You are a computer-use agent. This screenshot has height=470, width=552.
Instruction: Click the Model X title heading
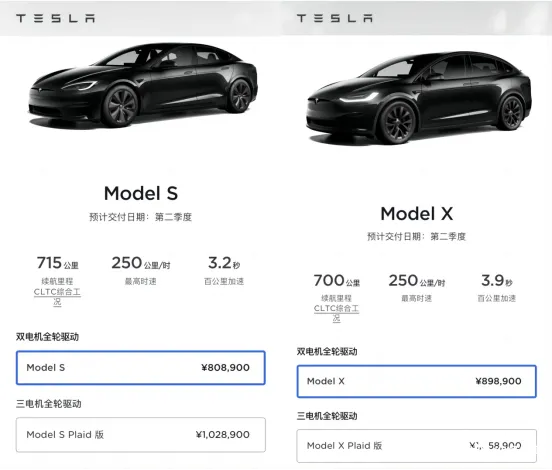tap(417, 214)
